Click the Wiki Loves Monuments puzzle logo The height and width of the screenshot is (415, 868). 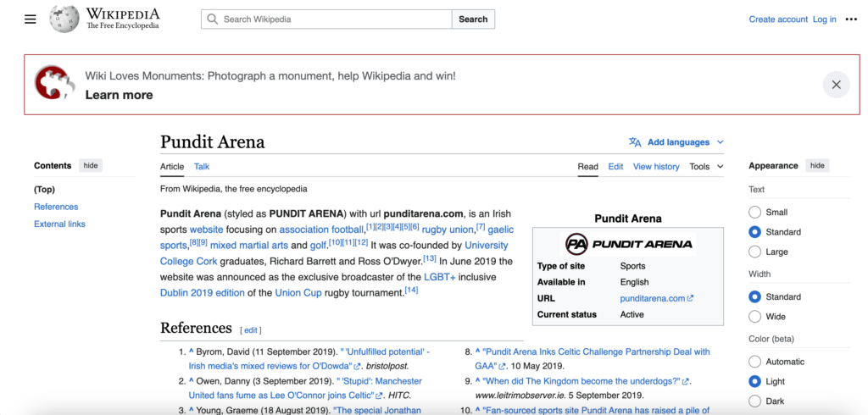[x=54, y=82]
